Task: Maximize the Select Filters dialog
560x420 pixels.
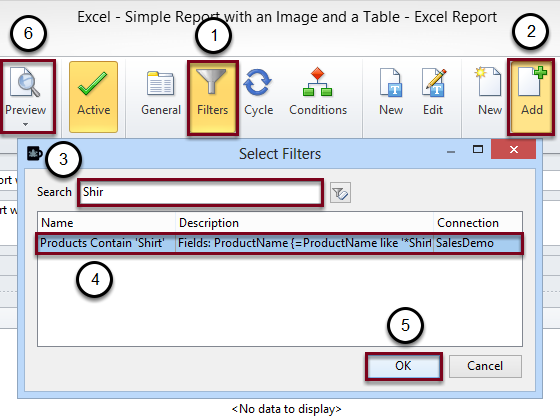Action: [x=478, y=149]
